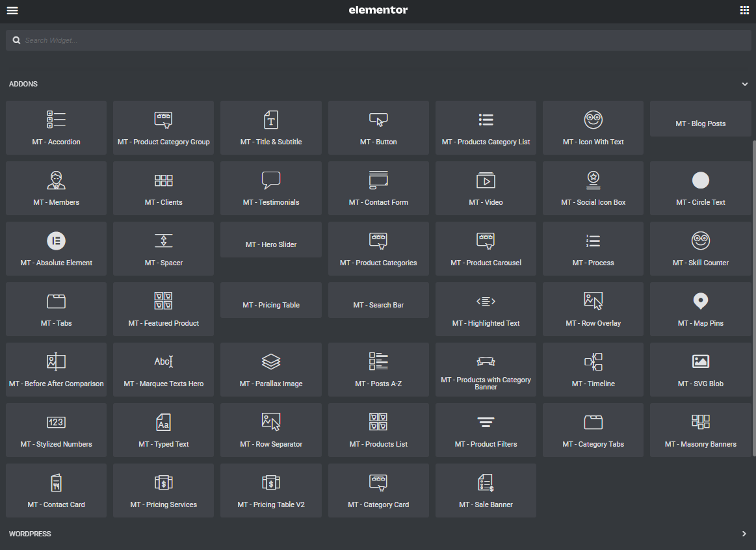This screenshot has height=550, width=756.
Task: Select the MT - Category Tabs icon
Action: coord(593,423)
